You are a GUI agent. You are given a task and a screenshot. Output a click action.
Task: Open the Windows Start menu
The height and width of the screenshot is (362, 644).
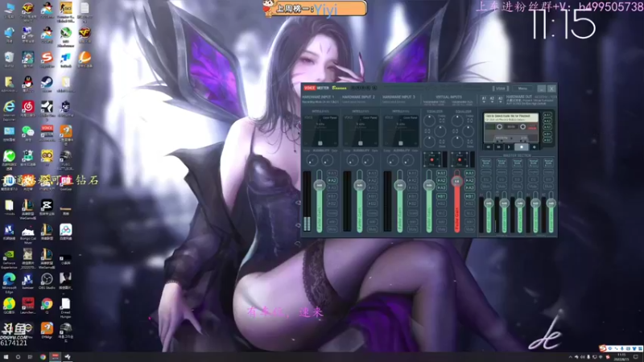coord(6,357)
